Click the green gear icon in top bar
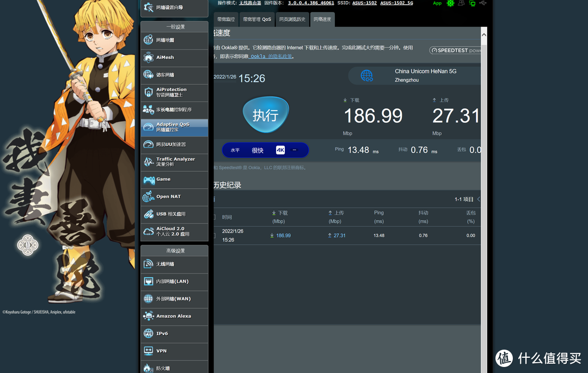The image size is (588, 373). pyautogui.click(x=450, y=3)
